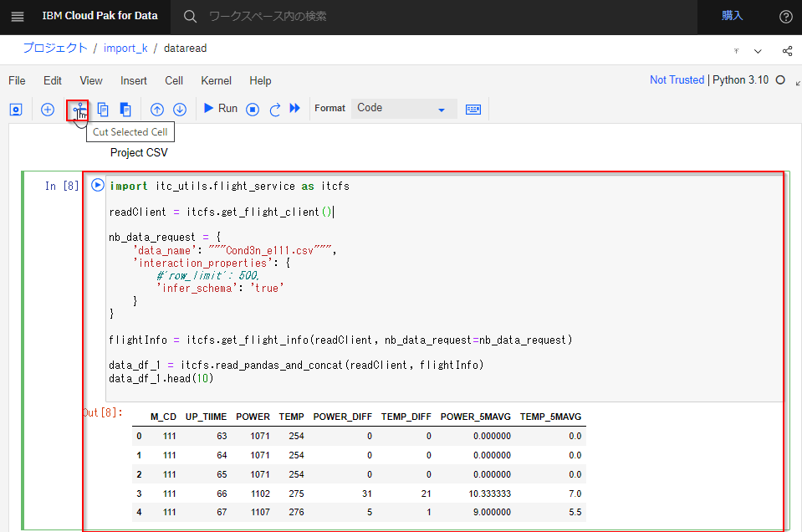
Task: Open the Insert menu
Action: 134,81
